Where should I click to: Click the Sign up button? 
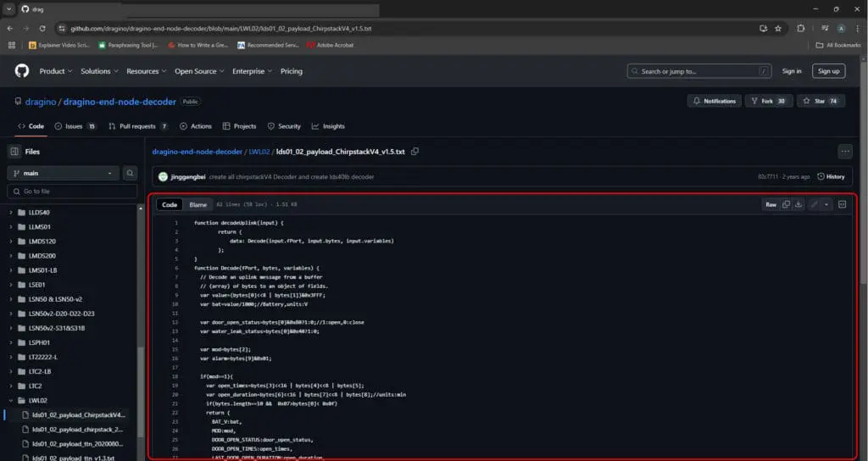pyautogui.click(x=828, y=71)
